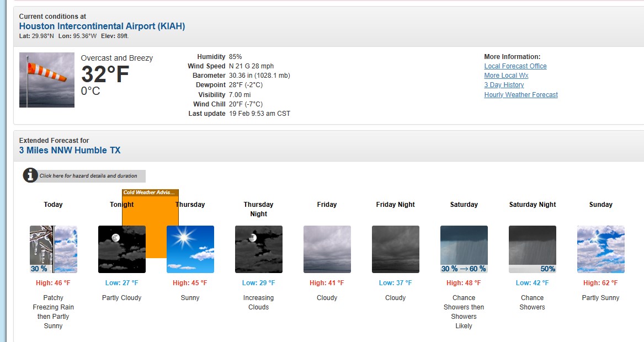This screenshot has height=342, width=644.
Task: Click Friday Night cloudy forecast icon
Action: click(395, 249)
